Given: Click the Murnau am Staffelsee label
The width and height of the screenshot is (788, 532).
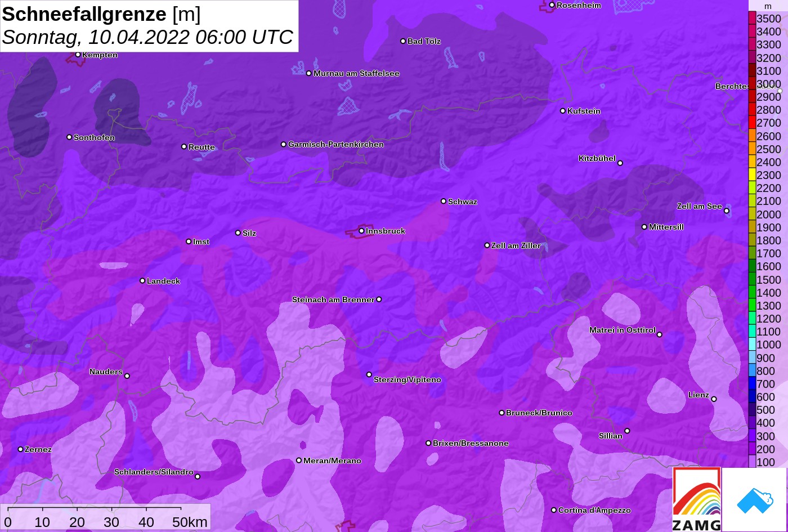Looking at the screenshot, I should click(356, 74).
